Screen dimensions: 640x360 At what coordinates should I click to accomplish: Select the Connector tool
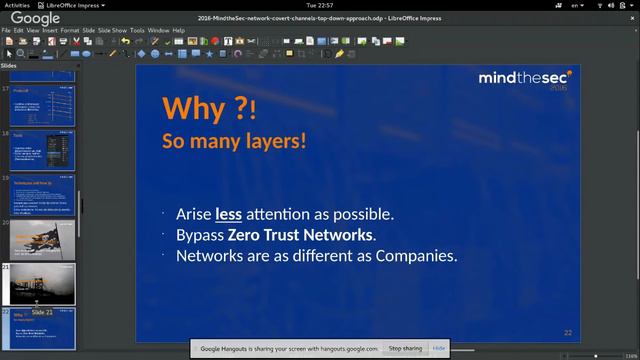[x=126, y=54]
